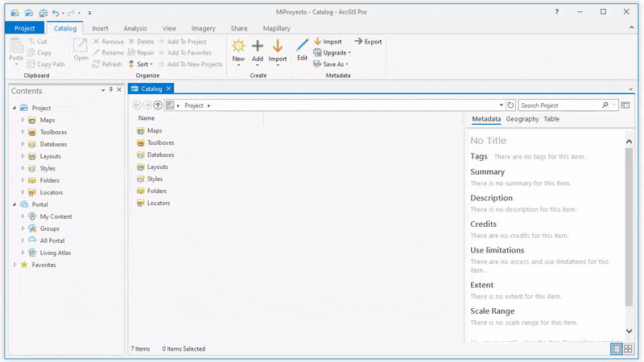The width and height of the screenshot is (644, 362).
Task: Click Copy Path button
Action: [46, 64]
